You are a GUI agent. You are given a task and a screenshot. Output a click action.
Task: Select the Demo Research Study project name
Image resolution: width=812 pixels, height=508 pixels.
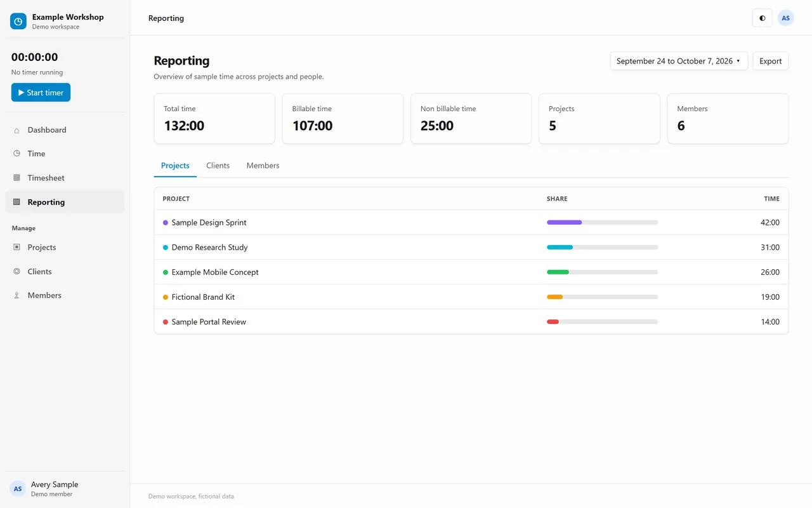[x=209, y=247]
